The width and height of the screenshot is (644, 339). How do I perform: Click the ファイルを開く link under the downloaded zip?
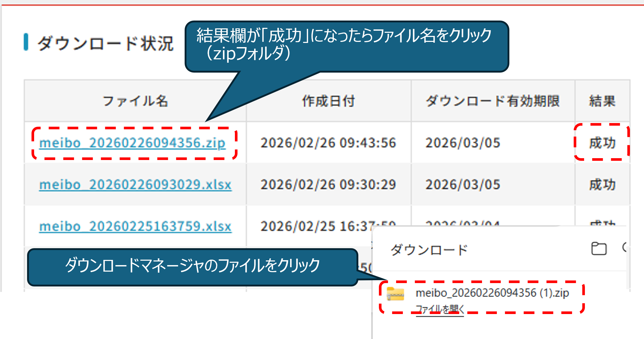pos(440,309)
